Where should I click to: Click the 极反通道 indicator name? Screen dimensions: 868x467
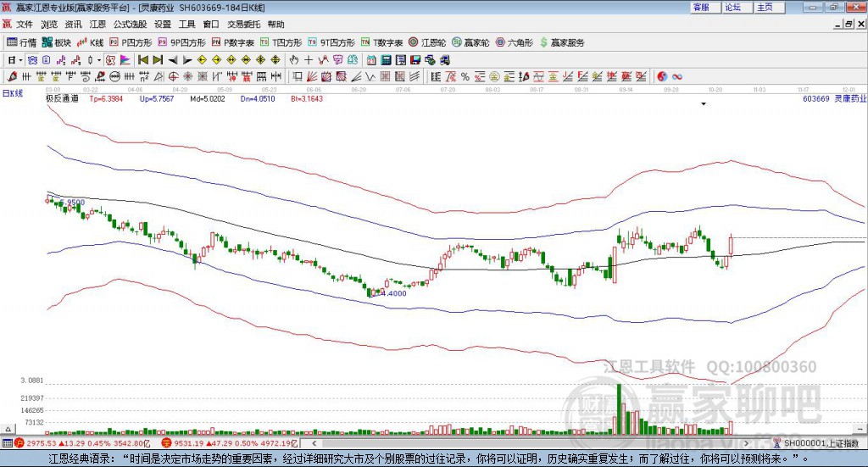tap(62, 99)
